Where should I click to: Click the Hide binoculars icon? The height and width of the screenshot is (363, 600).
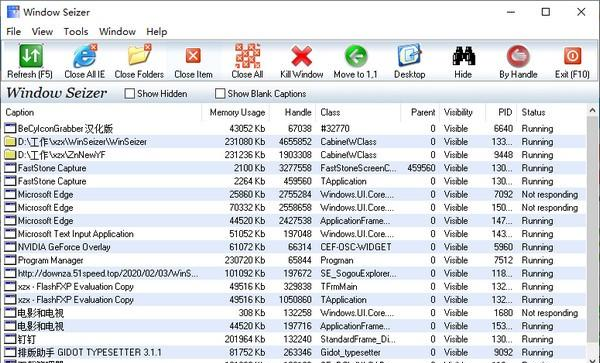(x=463, y=56)
